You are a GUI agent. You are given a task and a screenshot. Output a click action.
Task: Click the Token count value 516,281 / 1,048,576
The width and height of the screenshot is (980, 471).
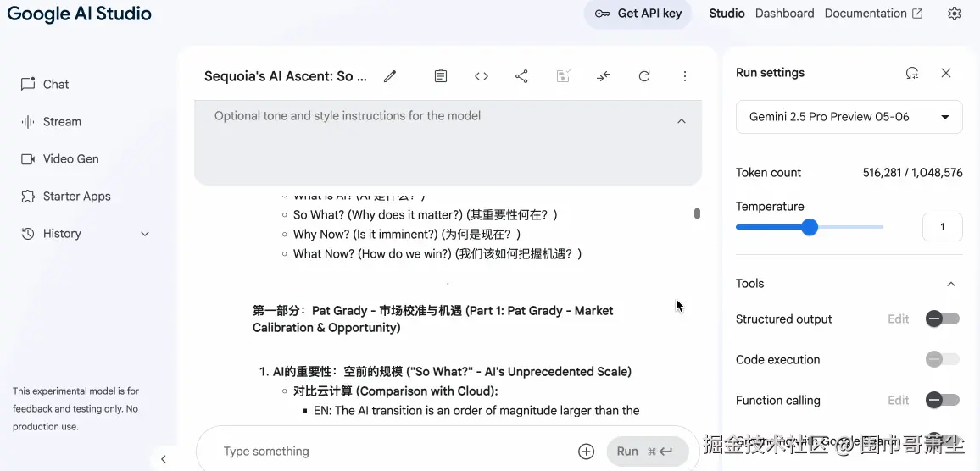912,173
